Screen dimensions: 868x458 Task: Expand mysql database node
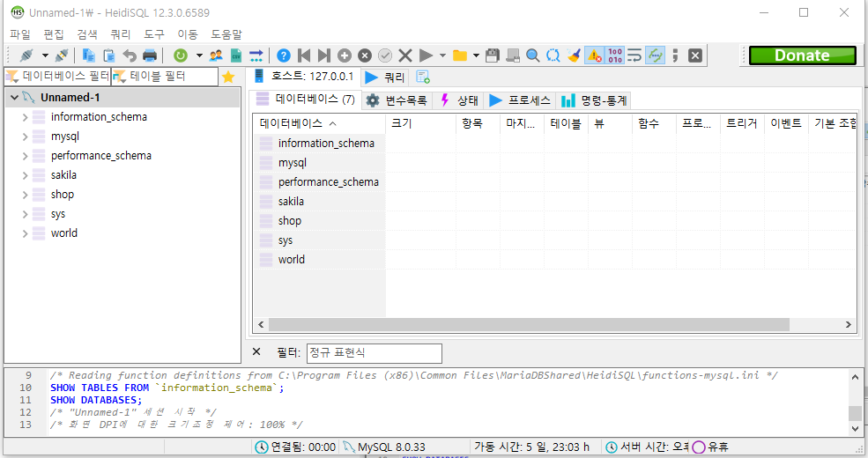click(25, 137)
